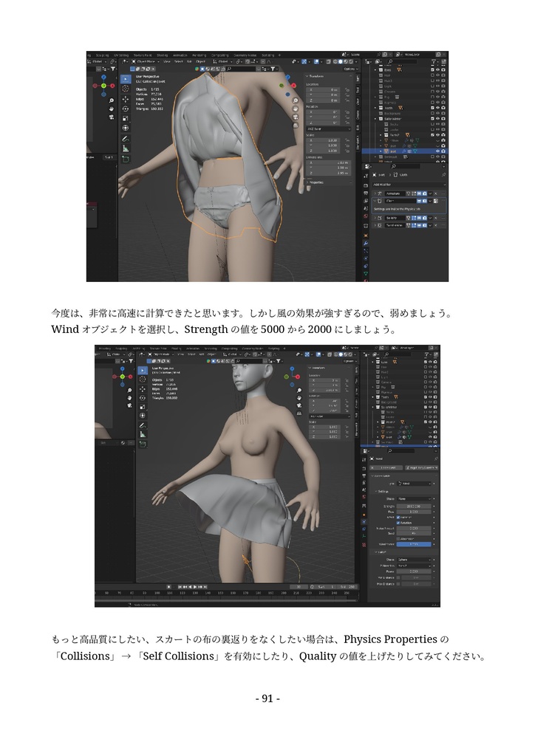Image resolution: width=535 pixels, height=756 pixels.
Task: Open the Falloff Shape Sphere dropdown
Action: [x=413, y=560]
